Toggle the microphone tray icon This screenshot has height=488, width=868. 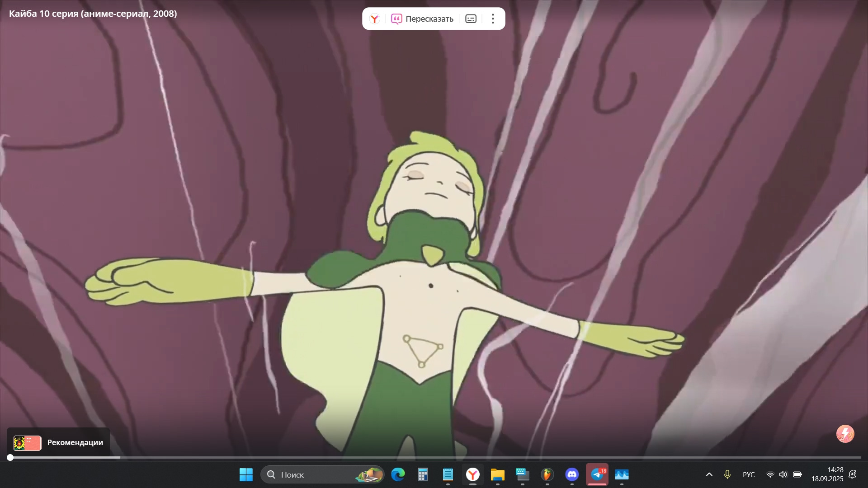click(727, 475)
